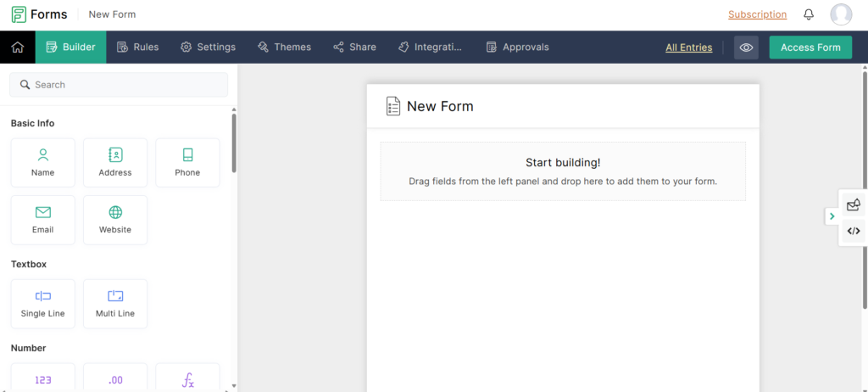Click the Forms logo icon
Viewport: 868px width, 392px height.
coord(19,14)
